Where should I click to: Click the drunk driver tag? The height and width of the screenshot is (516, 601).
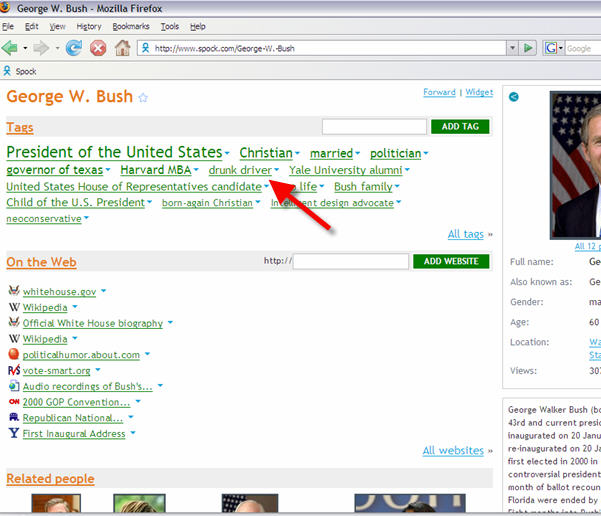(240, 170)
